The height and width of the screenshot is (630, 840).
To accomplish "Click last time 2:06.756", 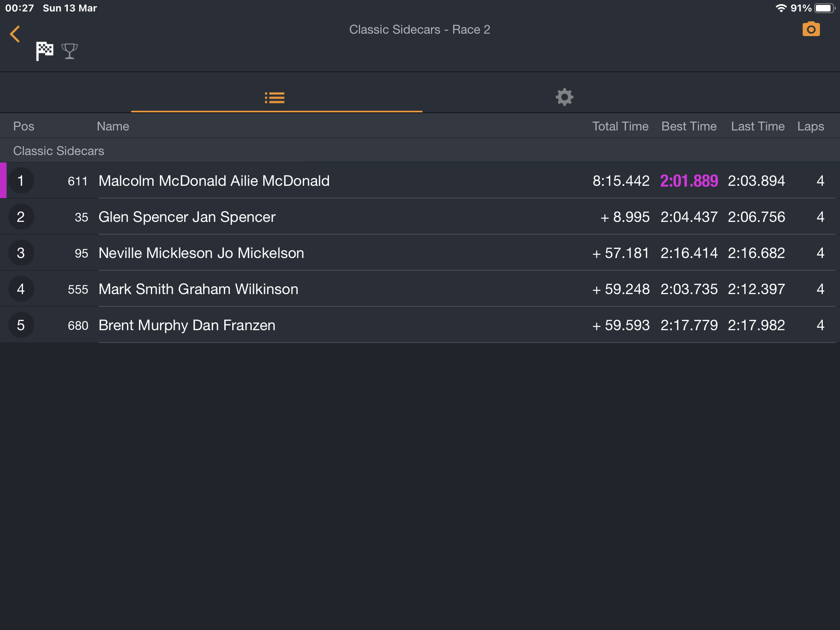I will point(756,217).
